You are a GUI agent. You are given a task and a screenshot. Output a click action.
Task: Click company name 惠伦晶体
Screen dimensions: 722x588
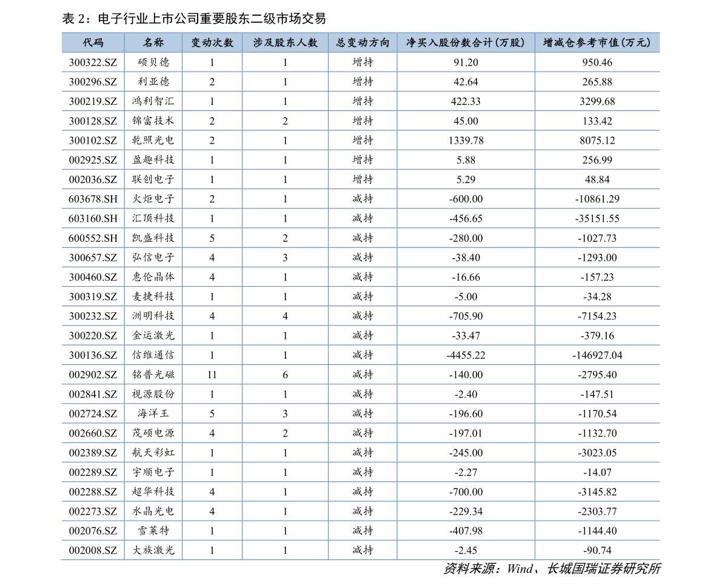coord(153,277)
